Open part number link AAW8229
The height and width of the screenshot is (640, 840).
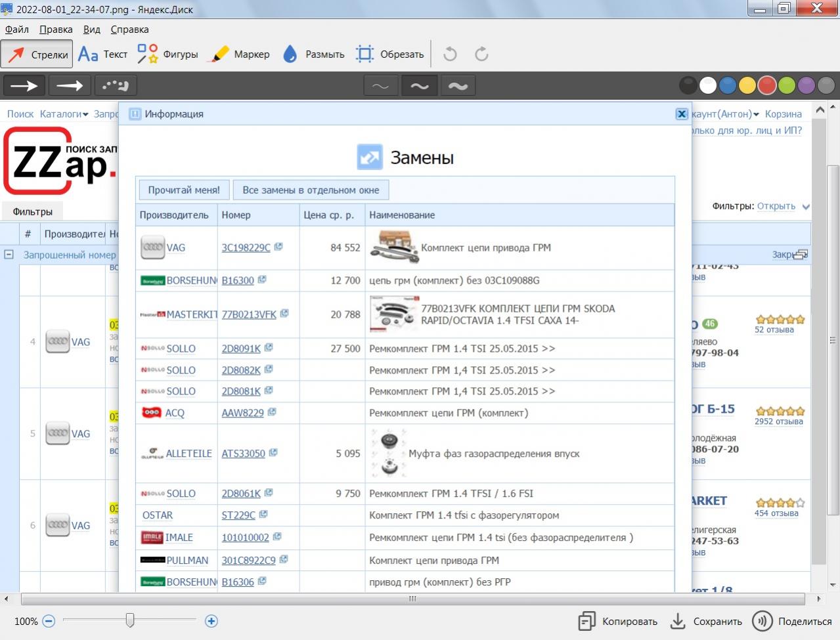pos(243,413)
